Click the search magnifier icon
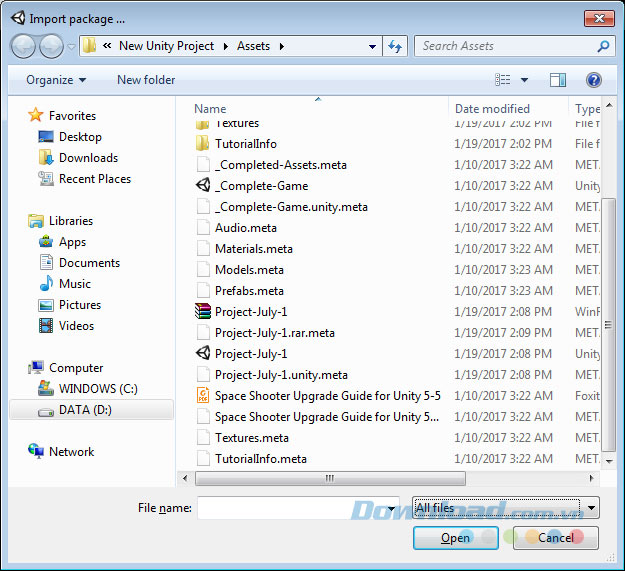 pos(603,46)
